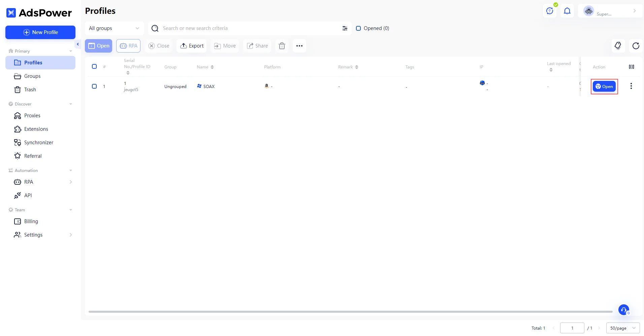Expand the All groups dropdown
This screenshot has width=644, height=336.
(x=114, y=28)
